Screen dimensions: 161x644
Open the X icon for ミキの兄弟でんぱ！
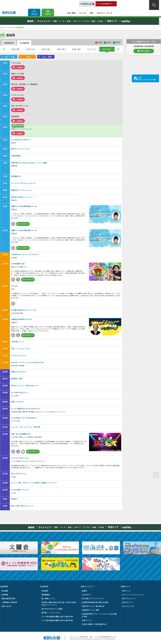coord(18,280)
